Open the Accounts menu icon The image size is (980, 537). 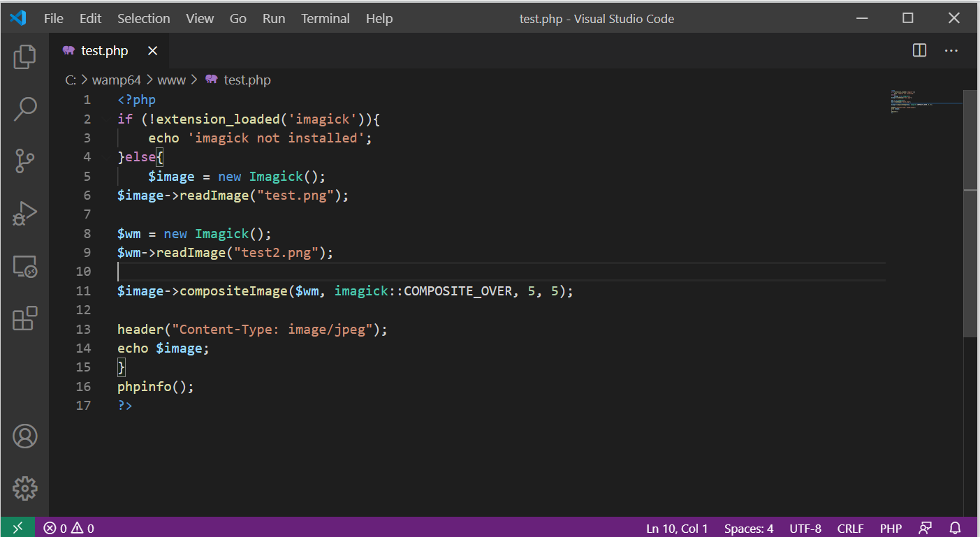coord(25,436)
